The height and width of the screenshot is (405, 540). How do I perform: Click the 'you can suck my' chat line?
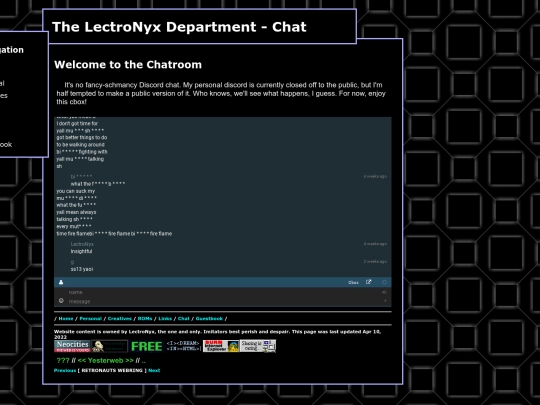pyautogui.click(x=75, y=191)
